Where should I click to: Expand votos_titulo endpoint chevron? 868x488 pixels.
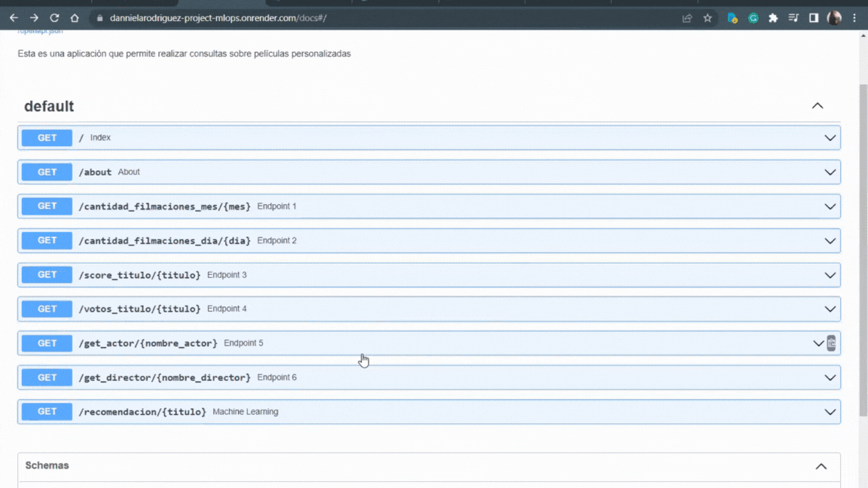click(x=830, y=309)
